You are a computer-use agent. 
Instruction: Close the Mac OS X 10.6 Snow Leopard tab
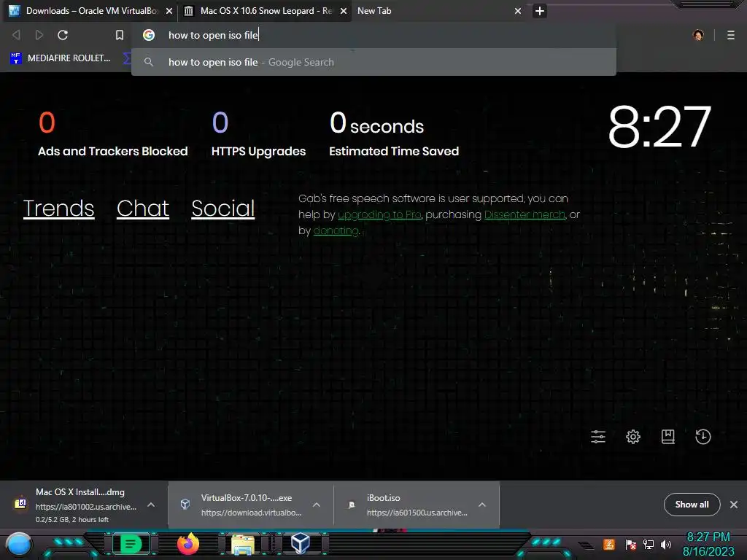click(344, 10)
